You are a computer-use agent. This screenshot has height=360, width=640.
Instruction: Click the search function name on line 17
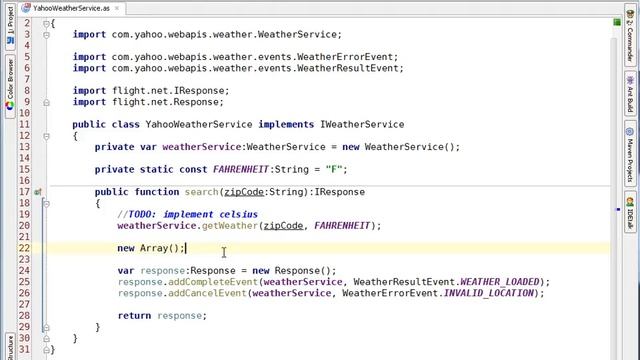click(202, 192)
